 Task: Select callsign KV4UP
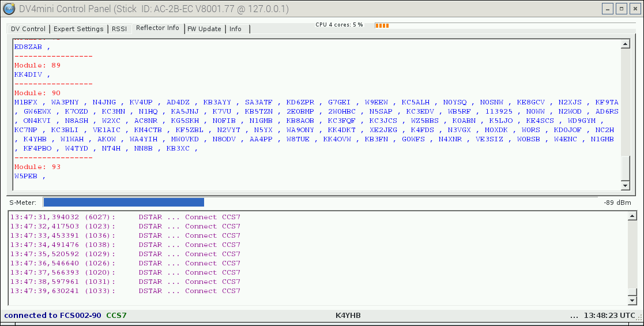tap(141, 102)
